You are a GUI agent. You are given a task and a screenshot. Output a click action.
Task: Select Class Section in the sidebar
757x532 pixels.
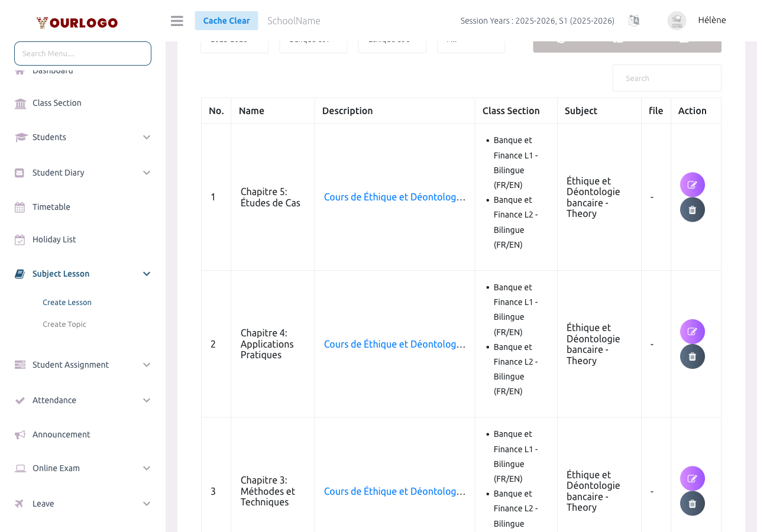(x=57, y=102)
